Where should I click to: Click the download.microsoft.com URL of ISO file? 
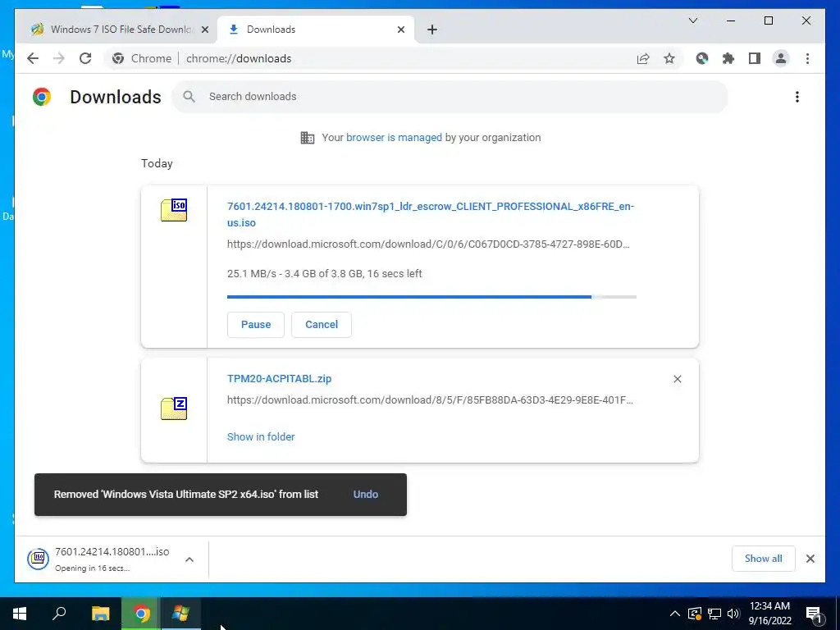click(x=428, y=244)
